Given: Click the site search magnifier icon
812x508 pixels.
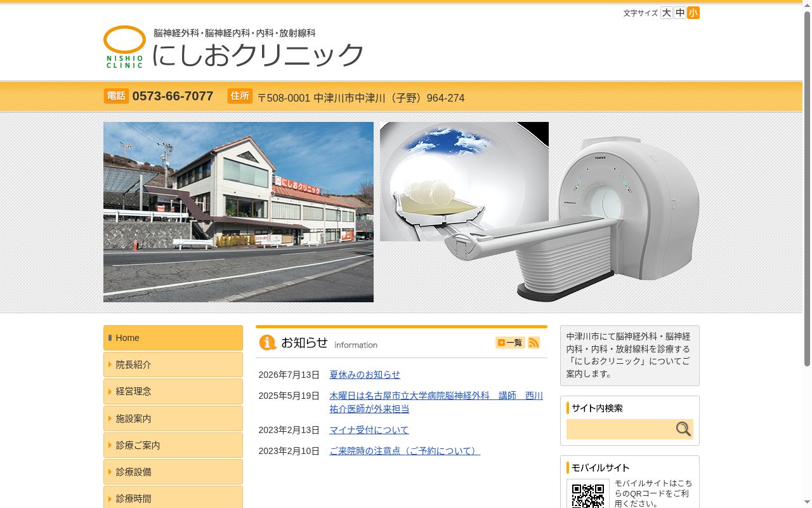Looking at the screenshot, I should [683, 429].
